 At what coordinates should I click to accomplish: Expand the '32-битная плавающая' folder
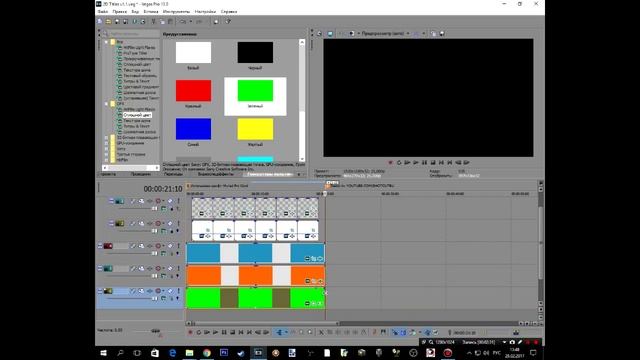point(107,138)
